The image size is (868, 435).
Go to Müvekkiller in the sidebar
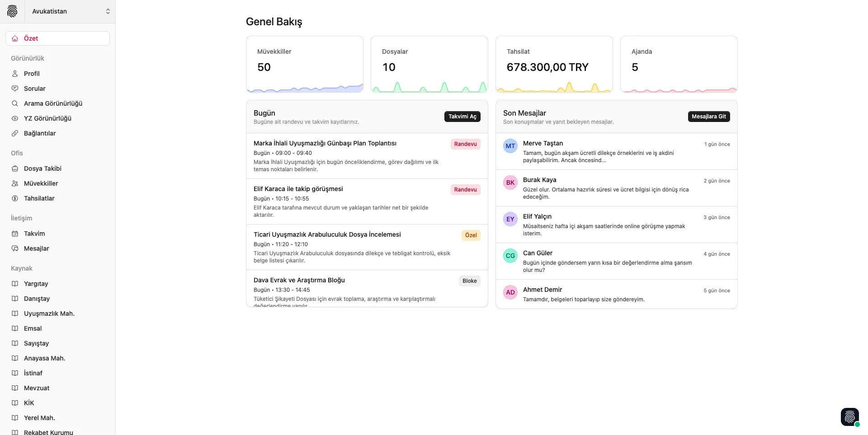(x=41, y=183)
